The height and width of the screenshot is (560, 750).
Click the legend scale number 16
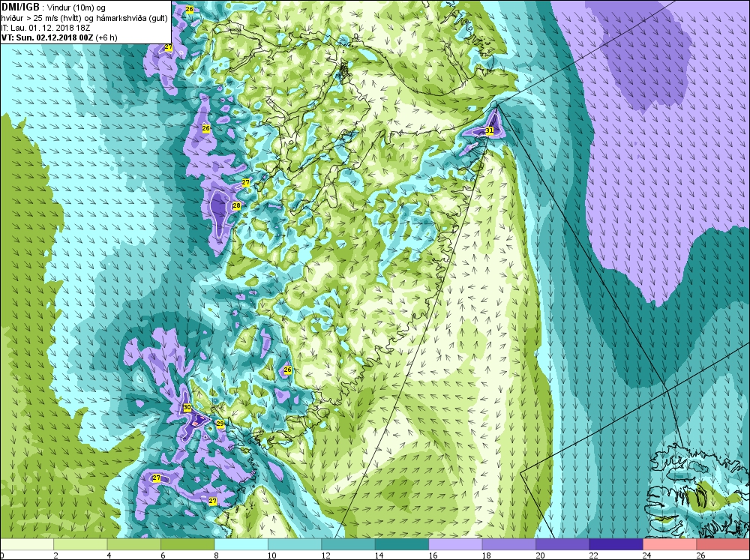tap(433, 556)
